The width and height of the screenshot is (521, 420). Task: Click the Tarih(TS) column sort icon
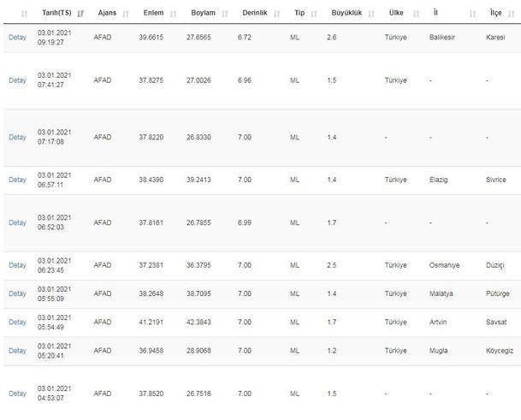[80, 14]
